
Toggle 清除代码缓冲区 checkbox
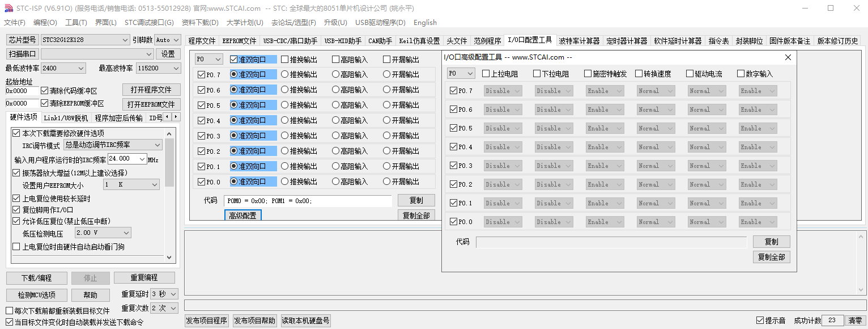coord(45,90)
